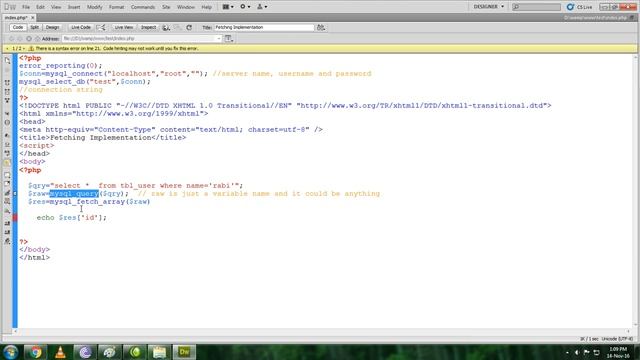Open the Insert menu
This screenshot has width=640, height=360.
74,7
